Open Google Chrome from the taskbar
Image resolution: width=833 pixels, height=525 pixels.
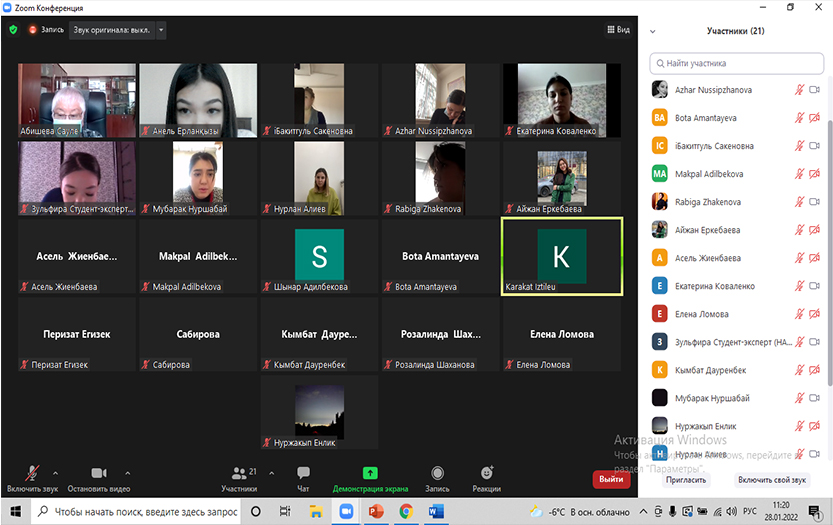(x=406, y=511)
